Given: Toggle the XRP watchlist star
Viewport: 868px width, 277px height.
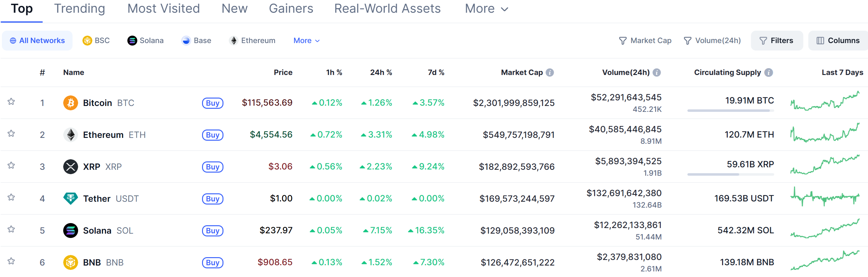Looking at the screenshot, I should pyautogui.click(x=11, y=165).
